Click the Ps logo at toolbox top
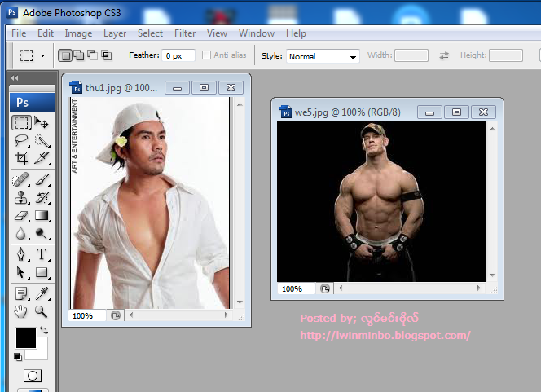The height and width of the screenshot is (392, 541). [x=32, y=102]
